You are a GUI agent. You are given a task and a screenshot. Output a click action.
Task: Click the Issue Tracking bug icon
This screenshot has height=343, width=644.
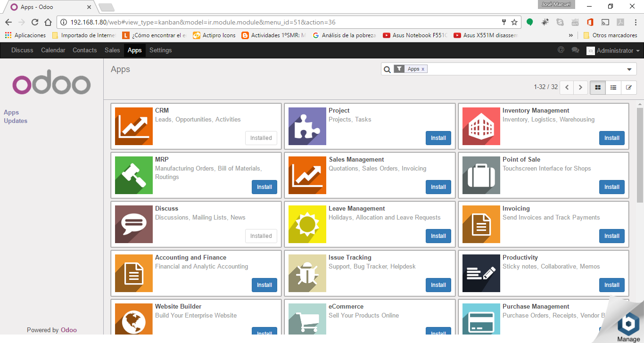tap(307, 273)
